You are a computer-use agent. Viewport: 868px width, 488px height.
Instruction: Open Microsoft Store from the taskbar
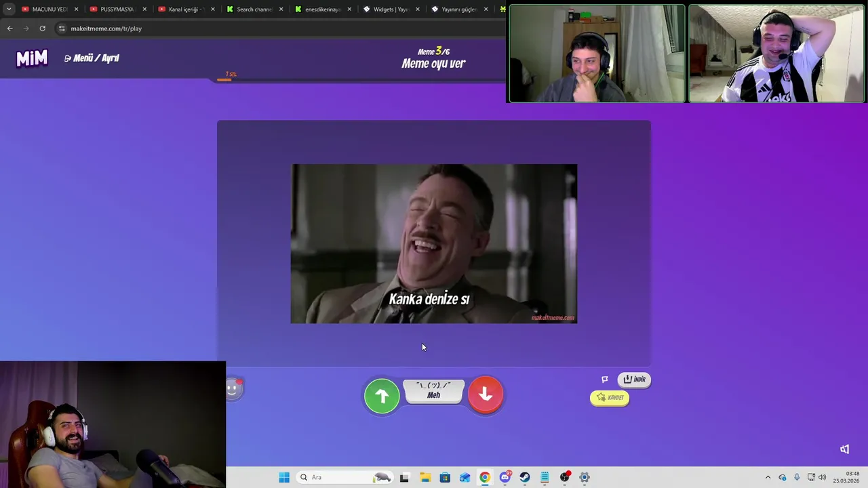445,477
